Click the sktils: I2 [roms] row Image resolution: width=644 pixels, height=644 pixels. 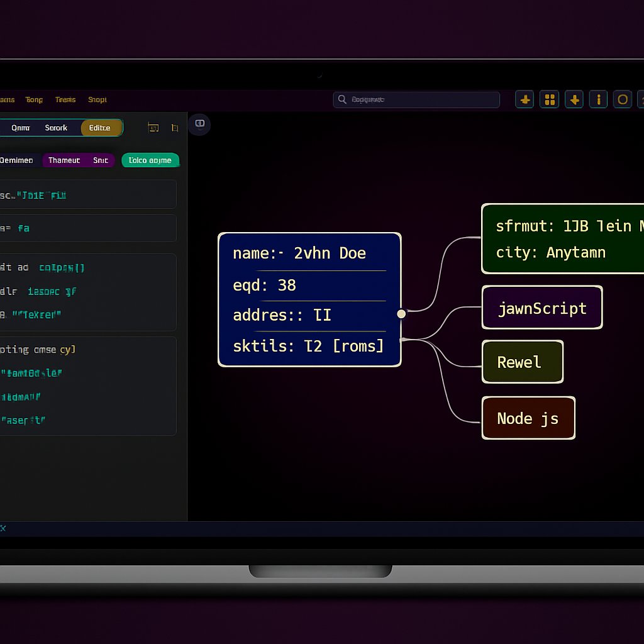pos(309,346)
